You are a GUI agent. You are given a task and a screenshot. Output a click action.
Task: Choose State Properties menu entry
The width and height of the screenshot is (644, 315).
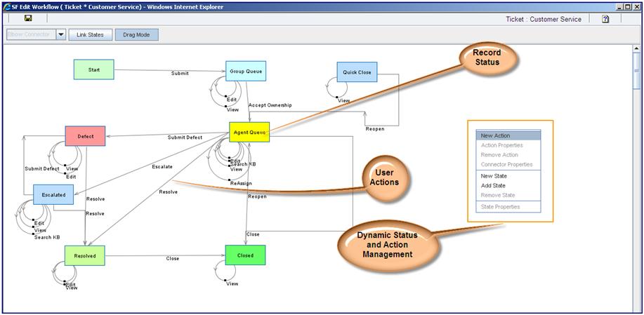[508, 207]
